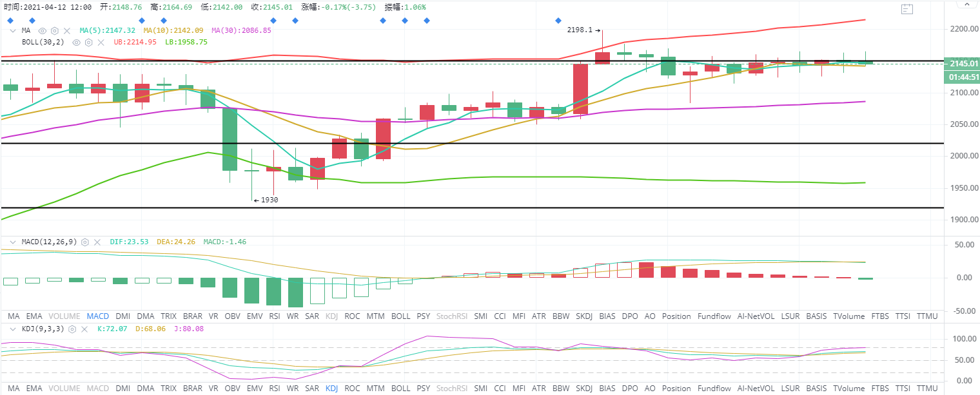Open settings for the MA indicator
This screenshot has width=980, height=395.
[55, 30]
